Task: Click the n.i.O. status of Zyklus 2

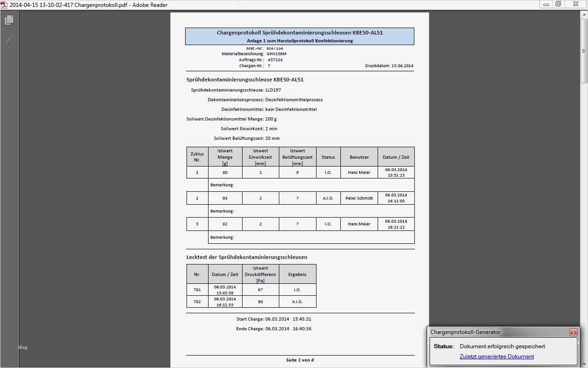Action: [328, 198]
